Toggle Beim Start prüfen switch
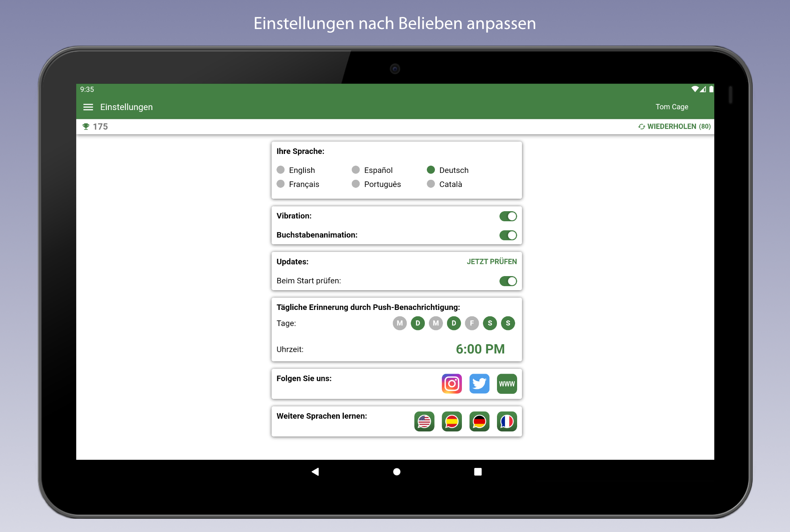Viewport: 790px width, 532px height. click(508, 281)
